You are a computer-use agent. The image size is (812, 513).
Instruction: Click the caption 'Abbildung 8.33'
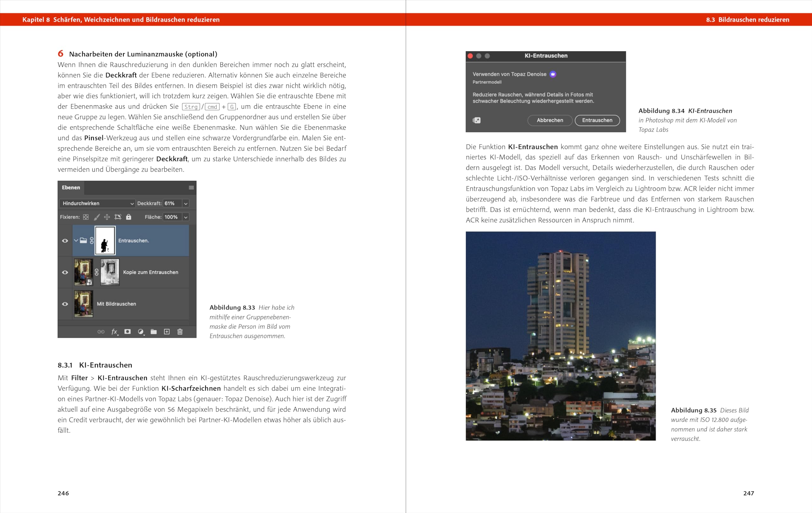(232, 308)
